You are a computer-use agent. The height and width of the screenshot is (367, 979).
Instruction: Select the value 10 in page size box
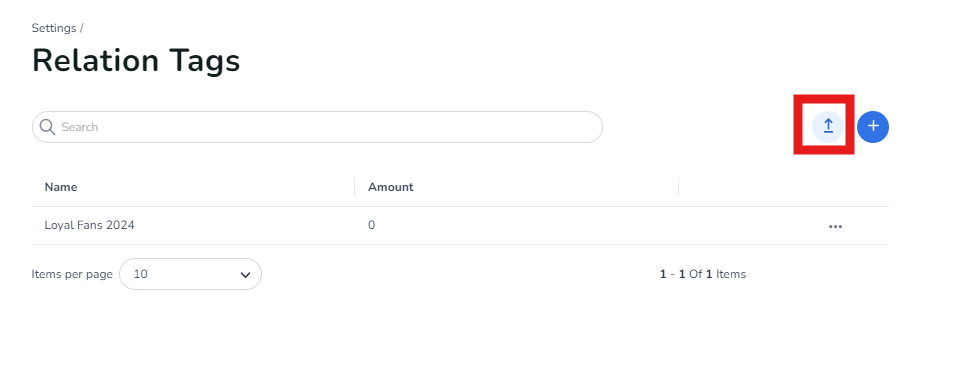(x=140, y=274)
